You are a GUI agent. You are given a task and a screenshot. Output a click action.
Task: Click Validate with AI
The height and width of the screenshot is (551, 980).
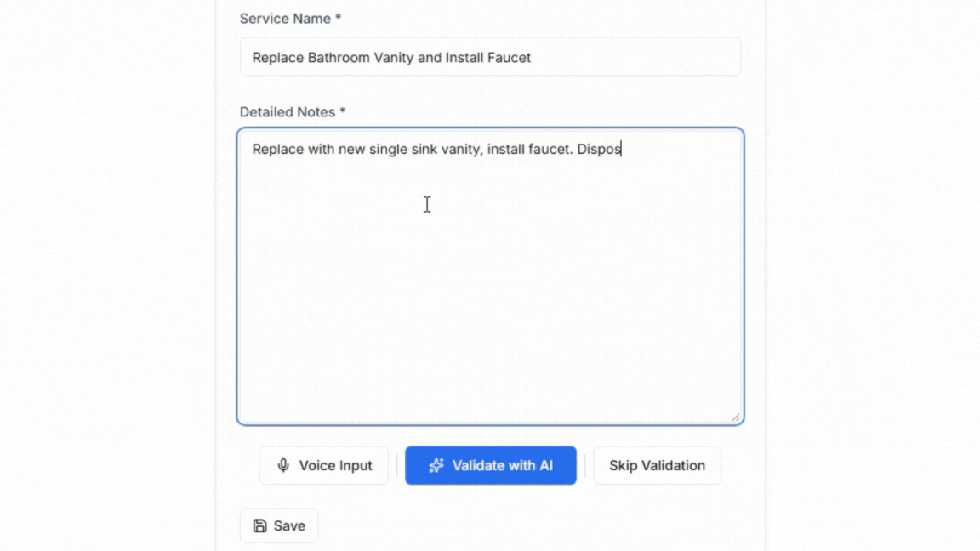491,465
